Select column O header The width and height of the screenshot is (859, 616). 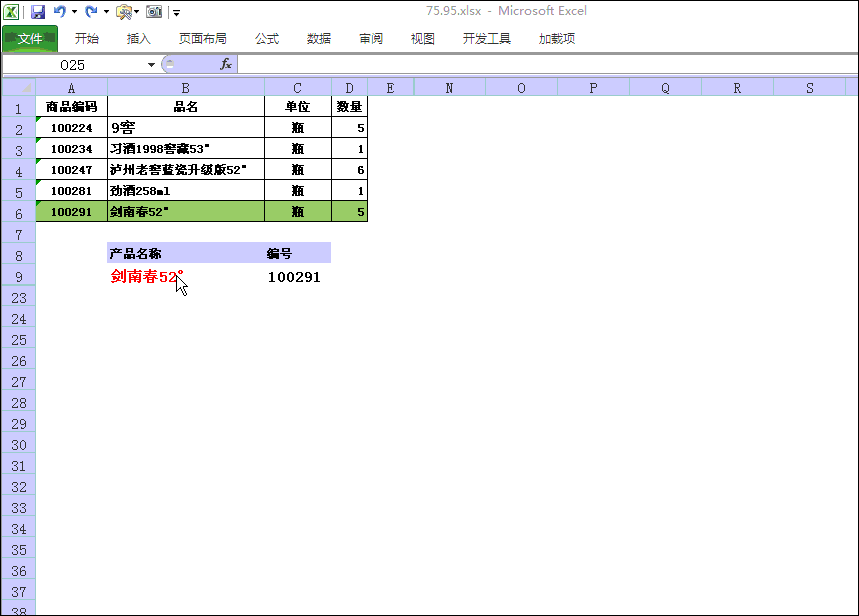(522, 88)
